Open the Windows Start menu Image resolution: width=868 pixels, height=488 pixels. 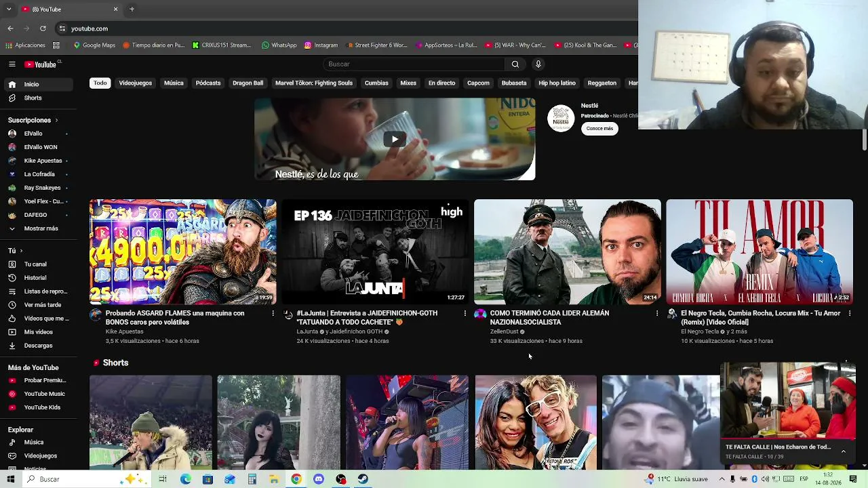(x=10, y=479)
